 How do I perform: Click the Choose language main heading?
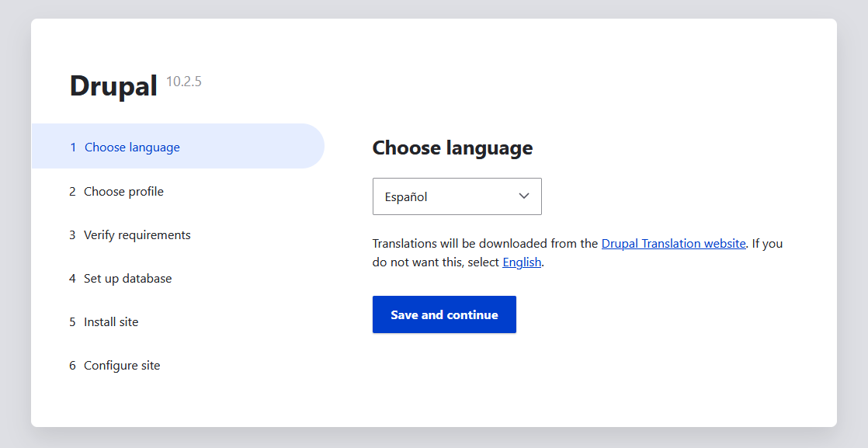point(452,148)
